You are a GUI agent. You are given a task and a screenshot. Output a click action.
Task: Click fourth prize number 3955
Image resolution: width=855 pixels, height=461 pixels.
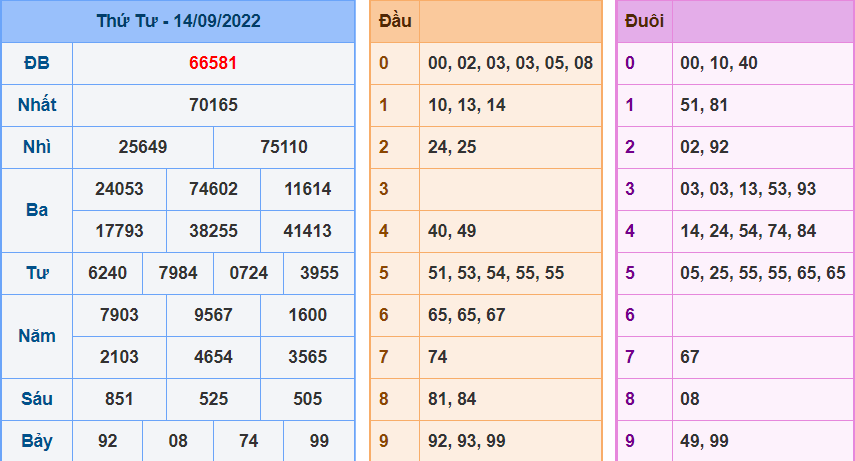point(320,273)
